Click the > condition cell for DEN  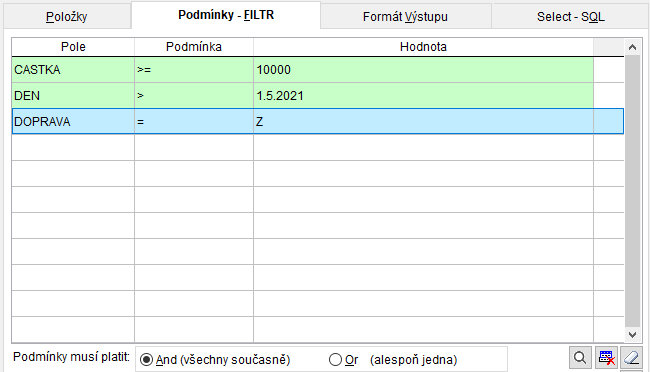tap(194, 96)
